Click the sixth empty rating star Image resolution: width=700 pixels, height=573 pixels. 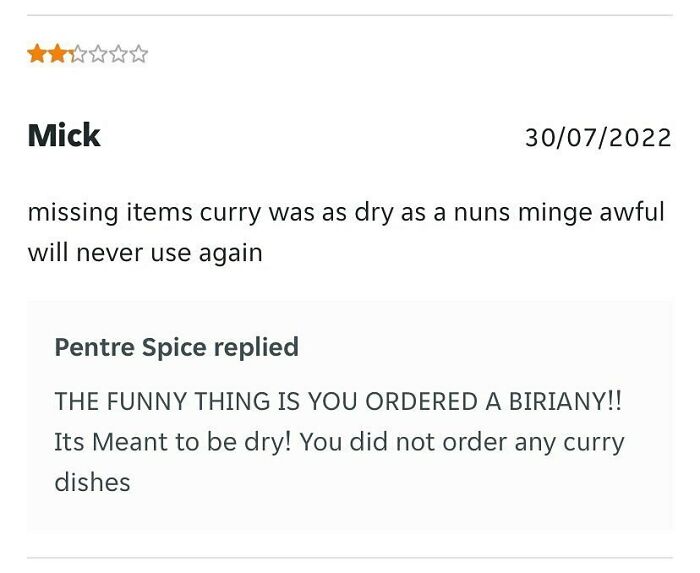point(139,54)
